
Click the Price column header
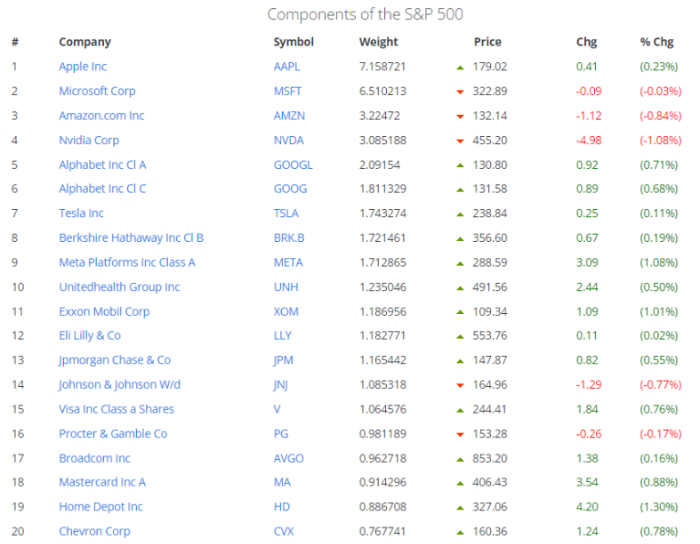tap(488, 42)
